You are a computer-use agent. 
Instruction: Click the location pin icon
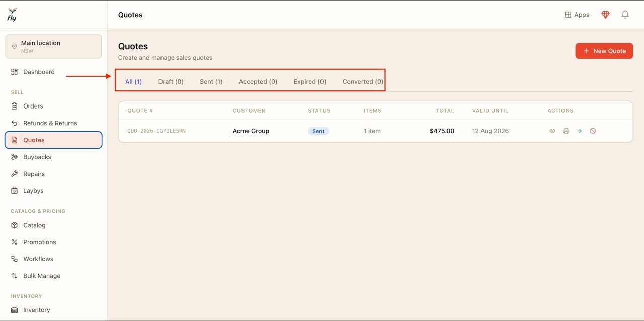(x=14, y=46)
